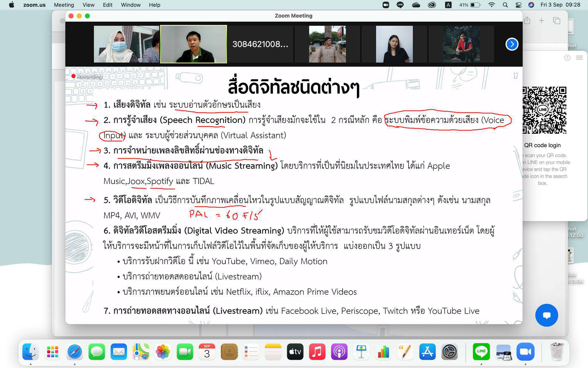This screenshot has width=588, height=368.
Task: Click help question mark in LINE panel
Action: click(x=567, y=58)
